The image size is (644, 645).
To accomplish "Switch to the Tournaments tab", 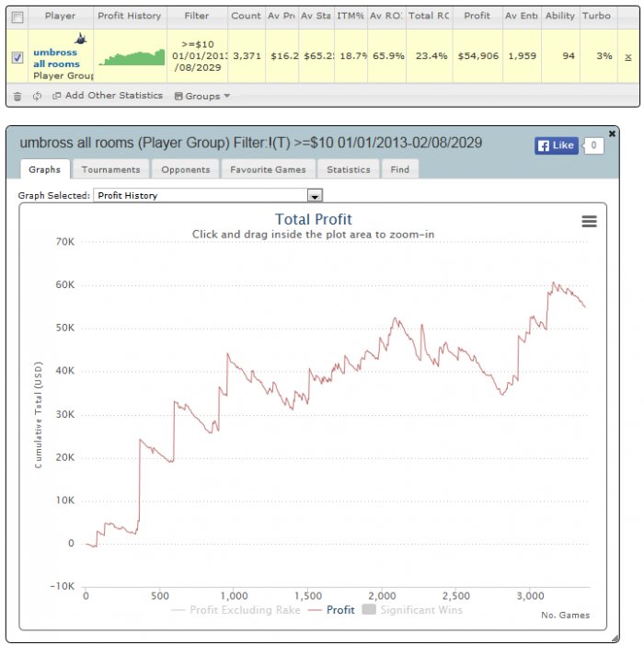I will click(x=110, y=169).
